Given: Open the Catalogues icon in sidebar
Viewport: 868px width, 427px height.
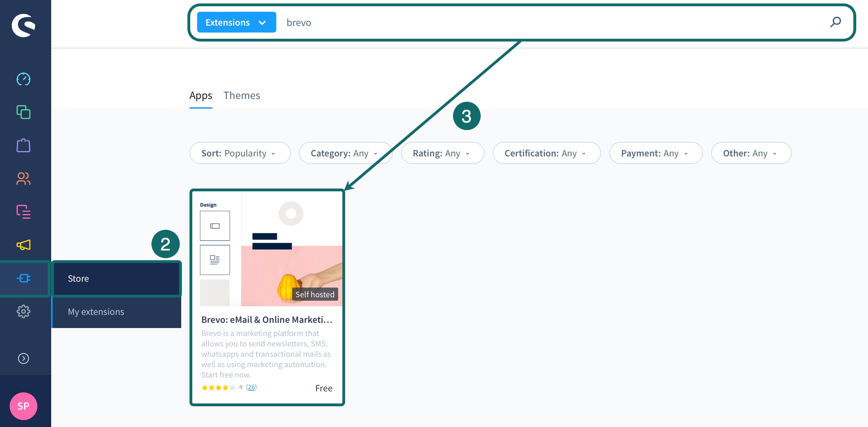Looking at the screenshot, I should (24, 112).
